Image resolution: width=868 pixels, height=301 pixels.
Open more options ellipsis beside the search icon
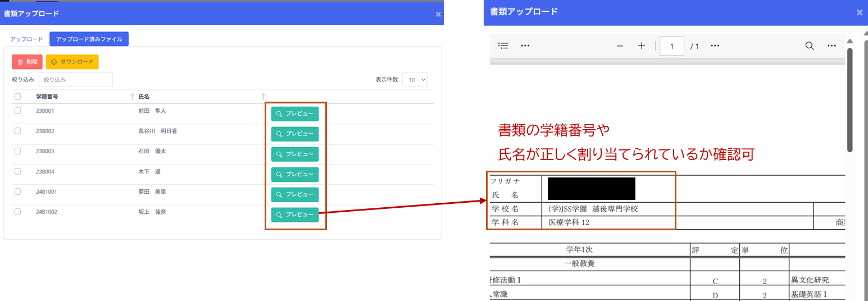point(831,46)
